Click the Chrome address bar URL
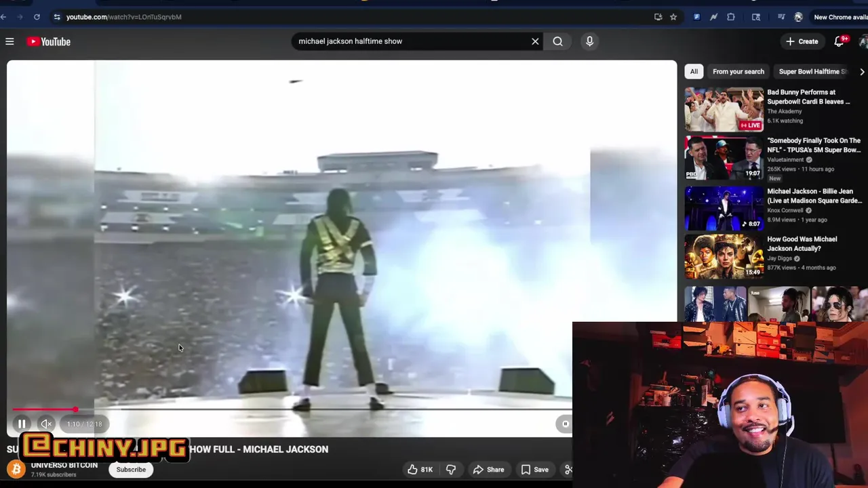The image size is (868, 488). coord(124,17)
